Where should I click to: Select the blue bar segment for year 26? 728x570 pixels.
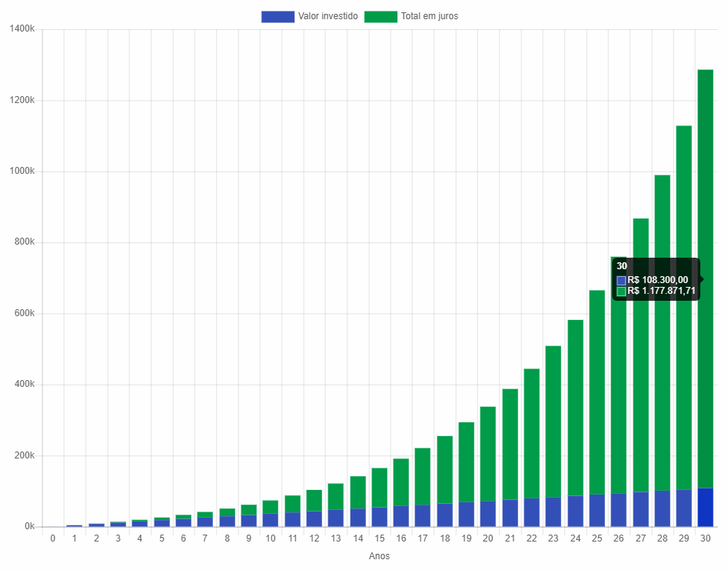coord(618,510)
